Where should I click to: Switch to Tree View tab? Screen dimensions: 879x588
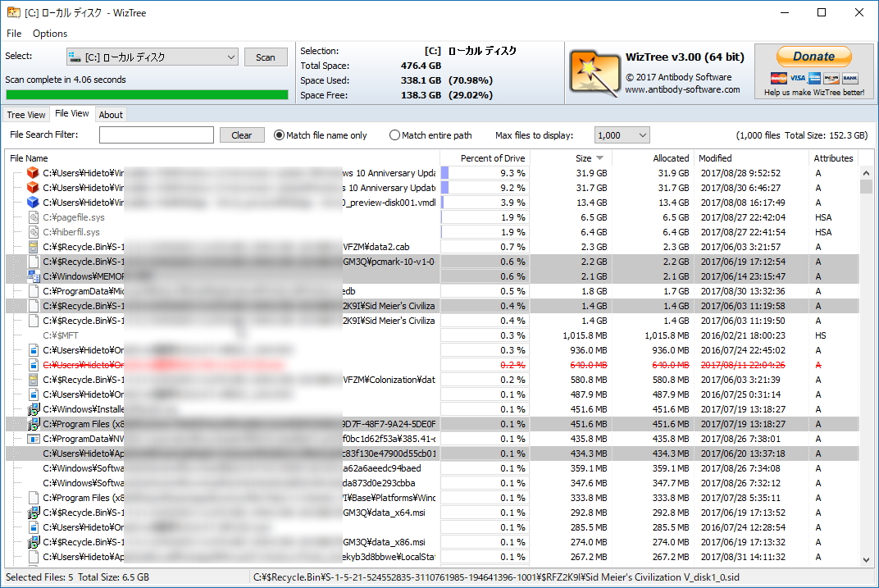coord(25,115)
